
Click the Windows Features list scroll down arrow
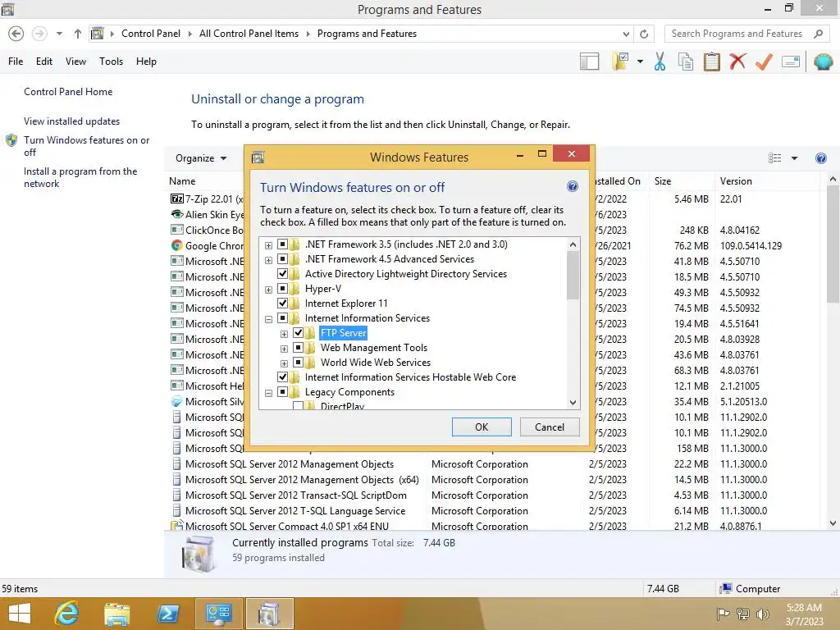pyautogui.click(x=573, y=402)
